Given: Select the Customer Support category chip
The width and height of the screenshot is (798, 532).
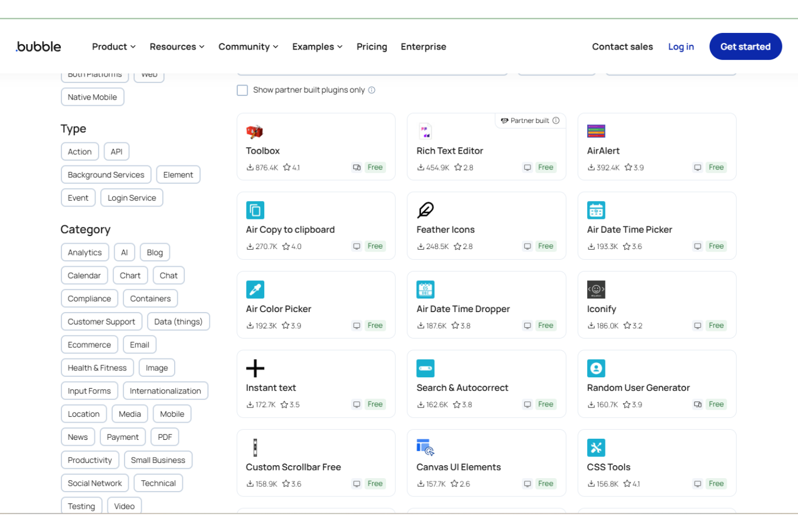Looking at the screenshot, I should tap(101, 322).
